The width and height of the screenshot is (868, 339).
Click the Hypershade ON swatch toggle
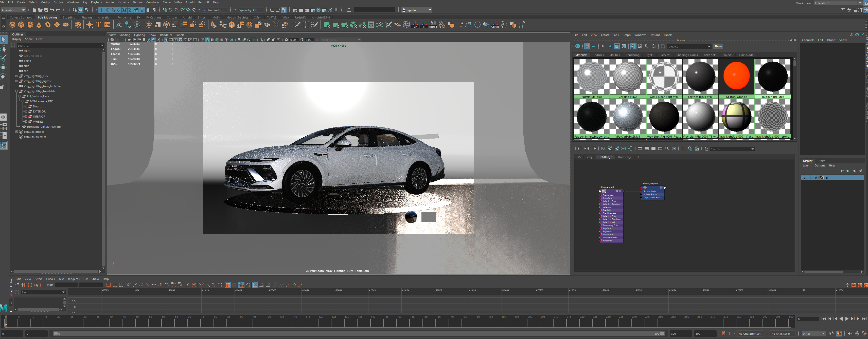click(578, 46)
